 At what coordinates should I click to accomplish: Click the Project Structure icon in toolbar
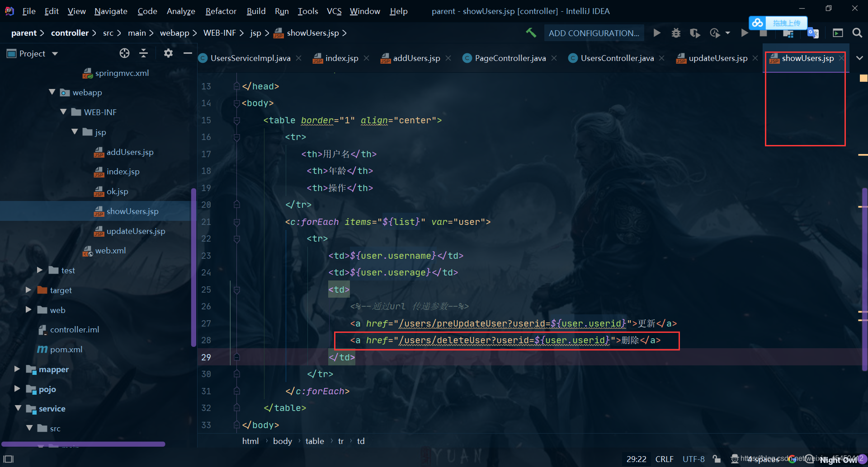[x=788, y=33]
